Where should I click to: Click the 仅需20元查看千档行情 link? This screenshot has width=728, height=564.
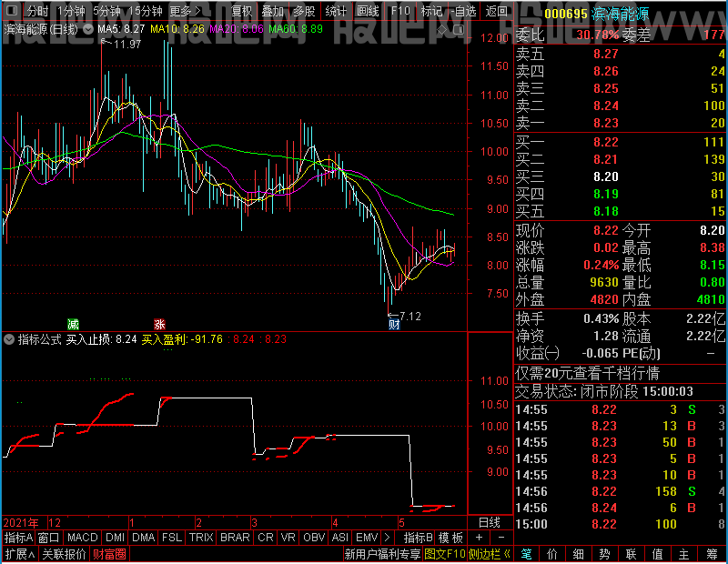click(x=587, y=373)
